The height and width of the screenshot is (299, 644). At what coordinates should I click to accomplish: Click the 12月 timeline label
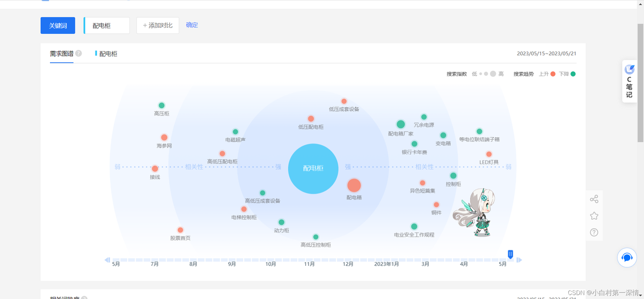[348, 264]
